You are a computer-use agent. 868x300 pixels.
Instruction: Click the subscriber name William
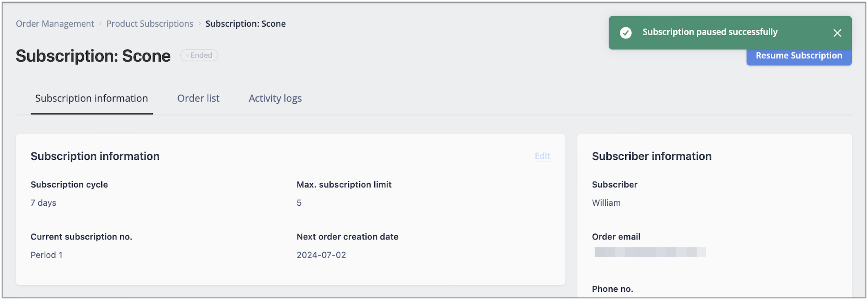(x=606, y=203)
